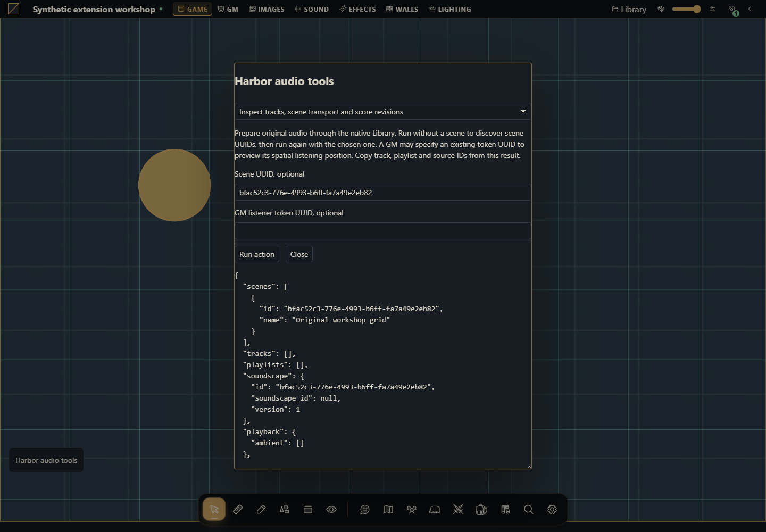Select the shapes tool
The height and width of the screenshot is (532, 766).
[x=285, y=509]
